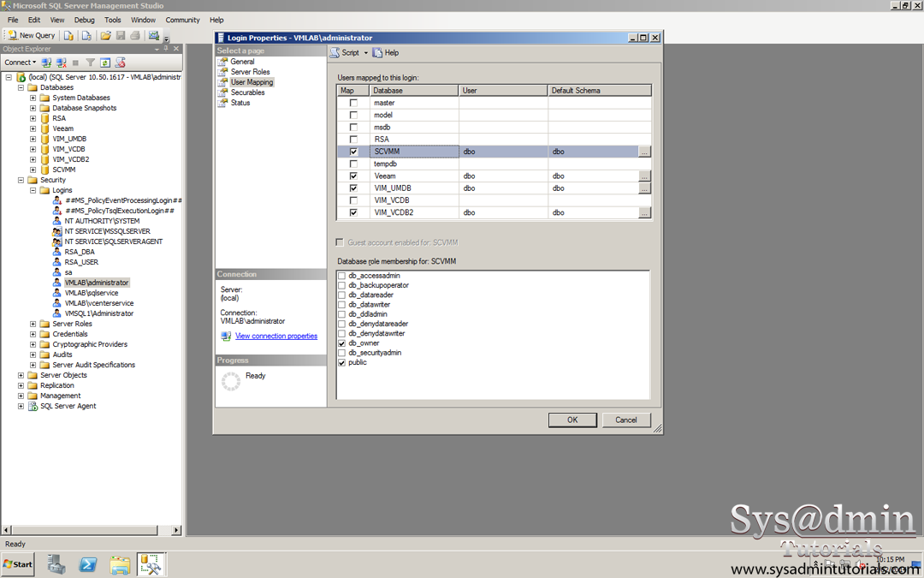The height and width of the screenshot is (578, 924).
Task: Click the Start button
Action: tap(18, 564)
